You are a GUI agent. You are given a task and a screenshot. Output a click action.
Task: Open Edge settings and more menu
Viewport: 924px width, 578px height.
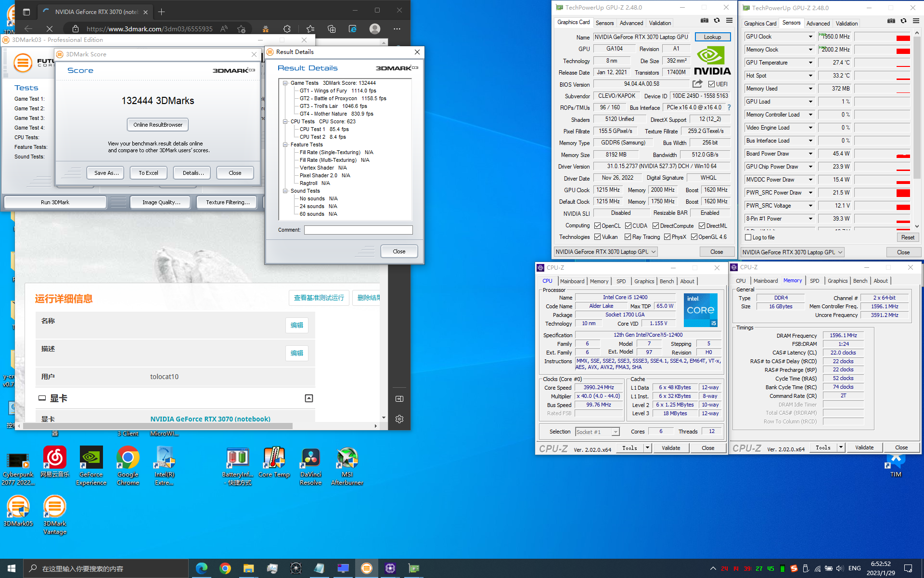tap(397, 29)
